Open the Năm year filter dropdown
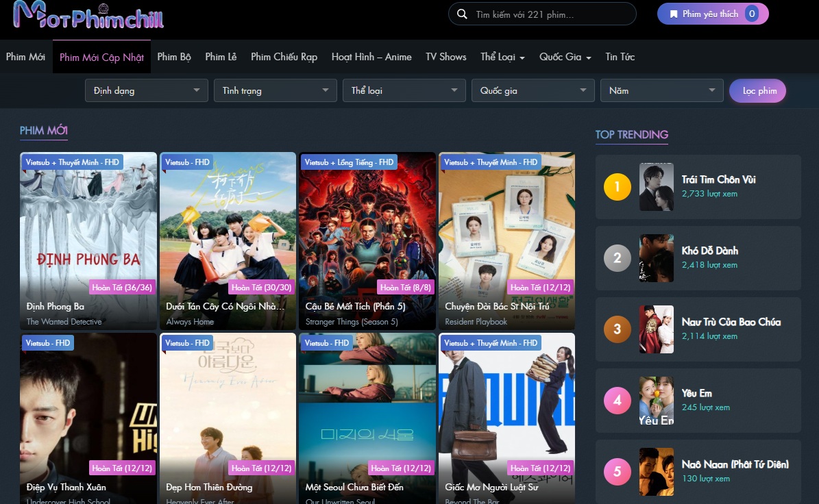The image size is (819, 504). click(x=662, y=90)
